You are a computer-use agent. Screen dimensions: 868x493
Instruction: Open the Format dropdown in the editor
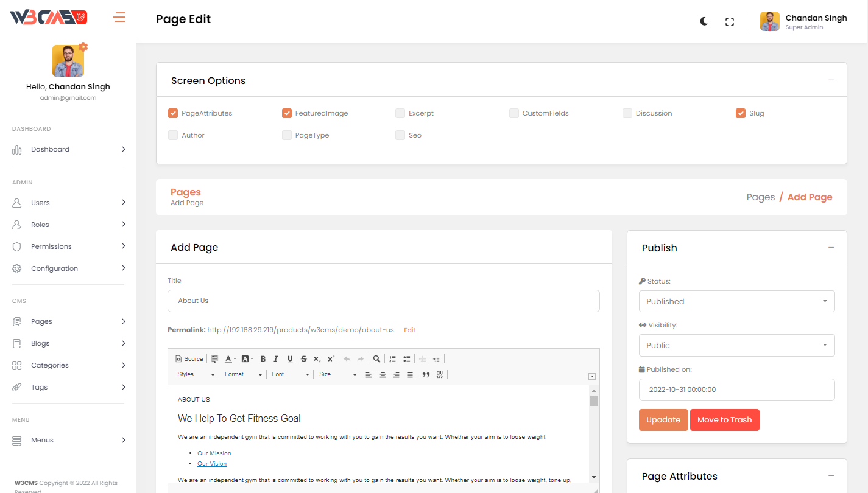coord(243,375)
